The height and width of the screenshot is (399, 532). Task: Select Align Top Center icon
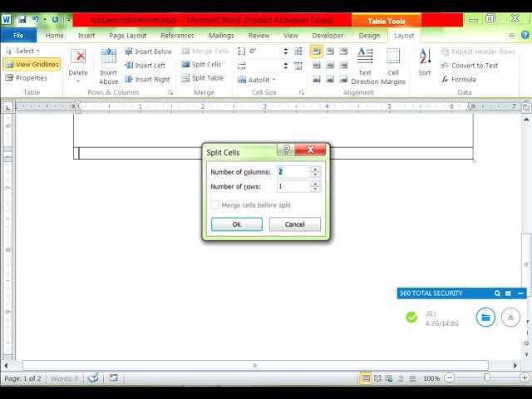(330, 52)
